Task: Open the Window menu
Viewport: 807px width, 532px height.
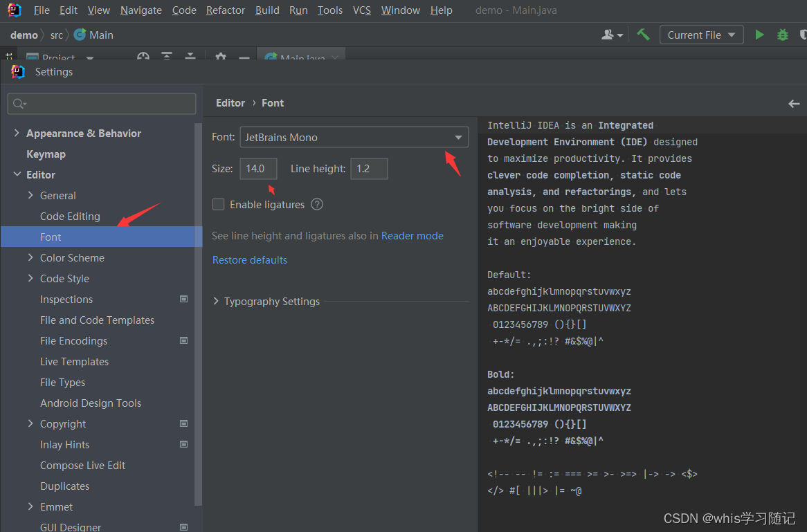Action: click(x=401, y=10)
